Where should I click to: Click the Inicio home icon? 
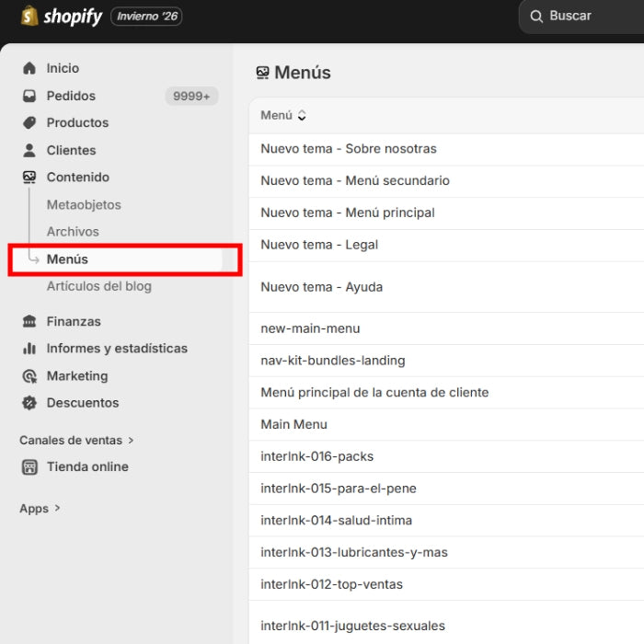(29, 68)
